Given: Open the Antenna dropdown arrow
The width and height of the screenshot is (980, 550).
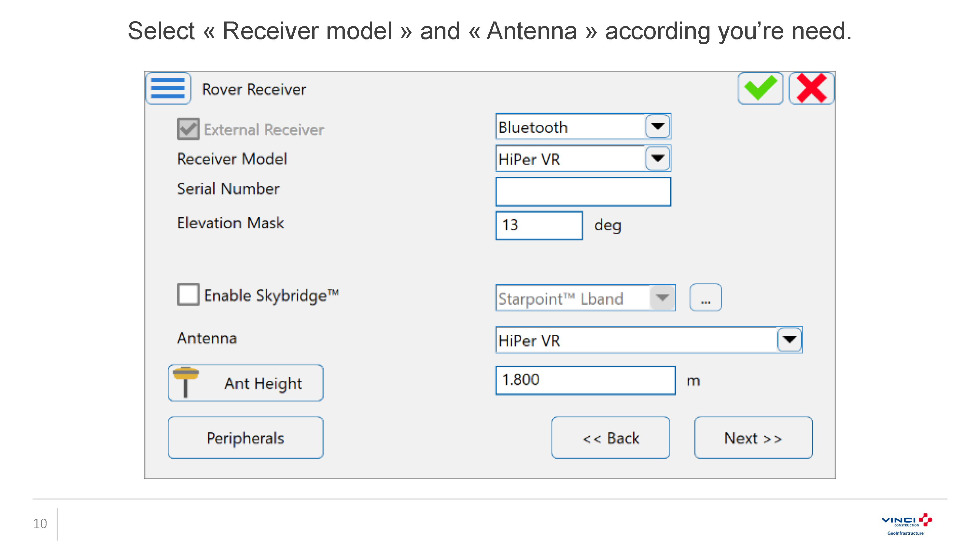Looking at the screenshot, I should tap(790, 339).
